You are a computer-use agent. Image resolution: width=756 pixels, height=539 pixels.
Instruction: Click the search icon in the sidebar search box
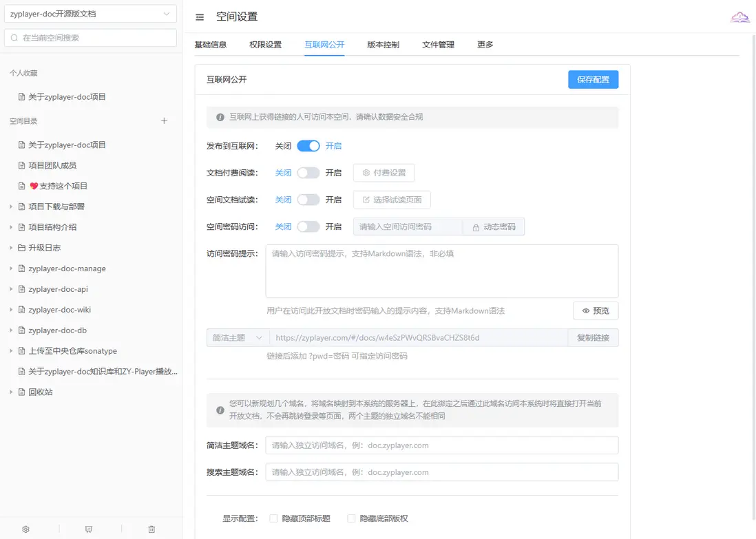(14, 38)
